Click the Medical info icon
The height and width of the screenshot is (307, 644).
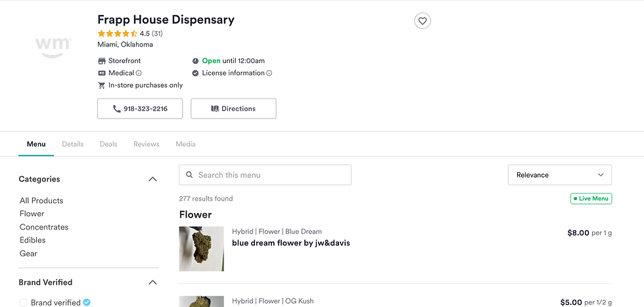point(139,73)
